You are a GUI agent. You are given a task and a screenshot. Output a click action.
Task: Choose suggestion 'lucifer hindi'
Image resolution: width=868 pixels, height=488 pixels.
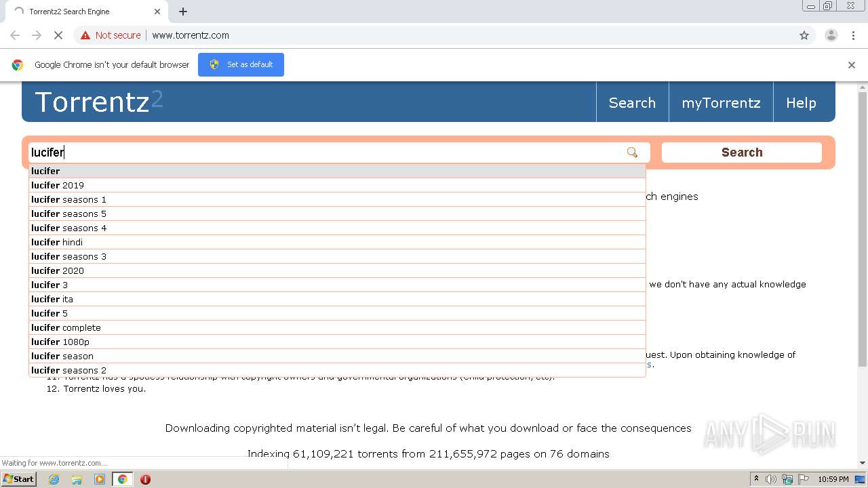pos(337,242)
